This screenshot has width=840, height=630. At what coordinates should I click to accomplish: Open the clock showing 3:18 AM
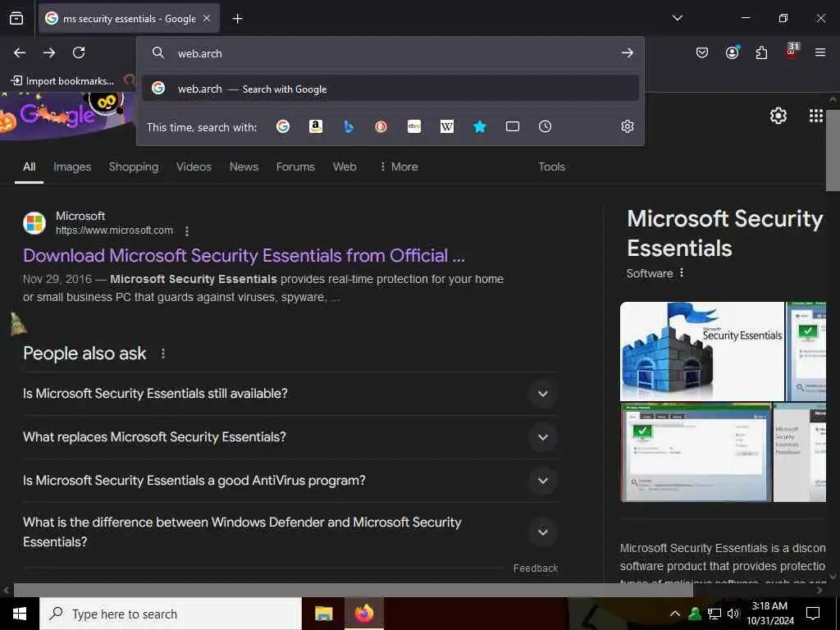pyautogui.click(x=769, y=614)
